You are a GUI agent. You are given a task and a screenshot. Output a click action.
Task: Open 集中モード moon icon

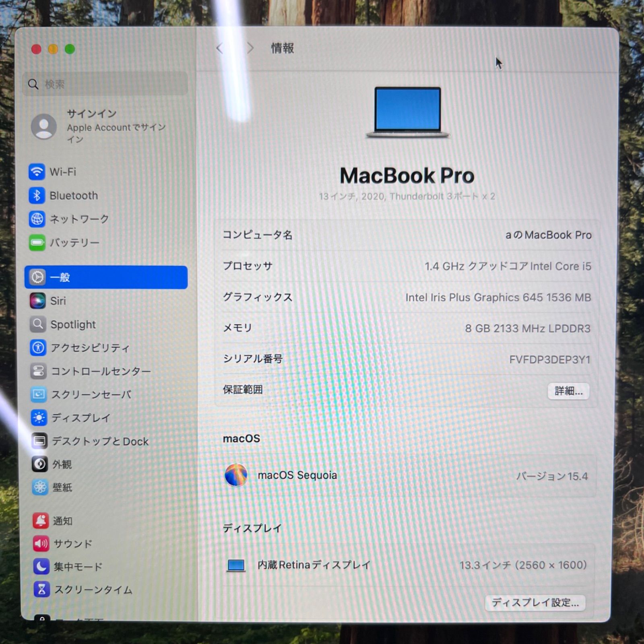tap(41, 567)
